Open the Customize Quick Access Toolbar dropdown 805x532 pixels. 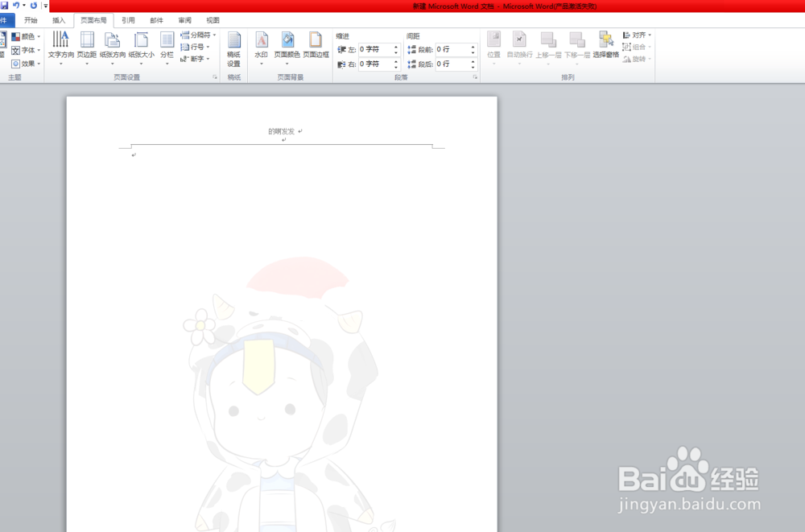pos(45,6)
